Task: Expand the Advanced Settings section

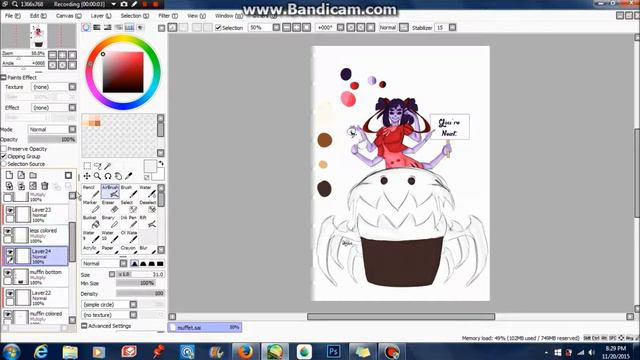Action: [106, 326]
